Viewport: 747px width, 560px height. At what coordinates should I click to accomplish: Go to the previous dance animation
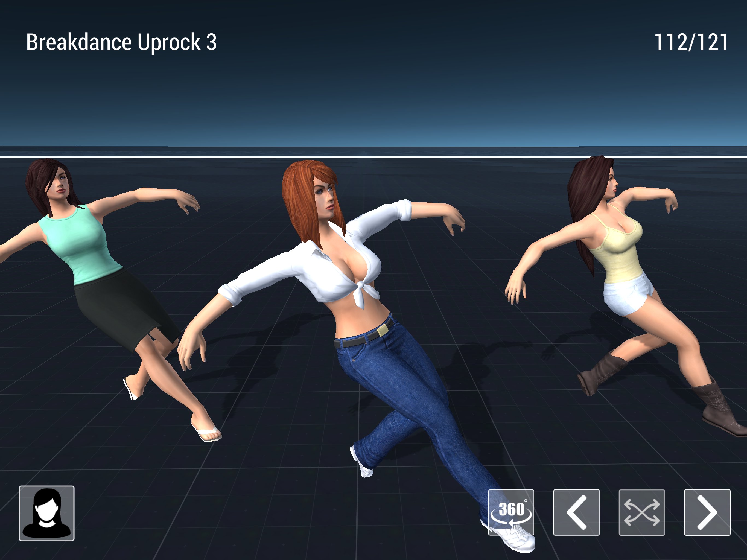(x=576, y=512)
